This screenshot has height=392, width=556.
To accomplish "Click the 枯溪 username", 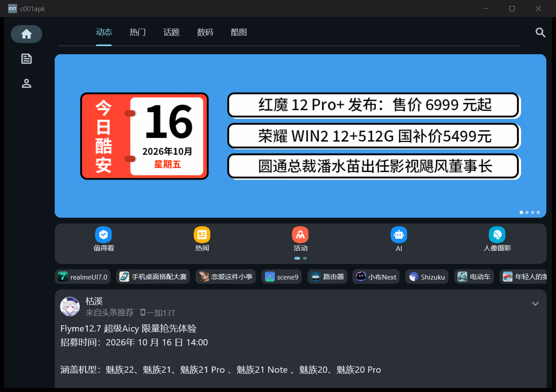I will click(94, 301).
